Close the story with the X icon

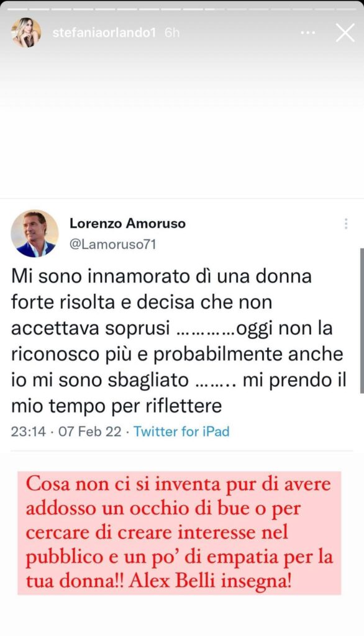(345, 33)
